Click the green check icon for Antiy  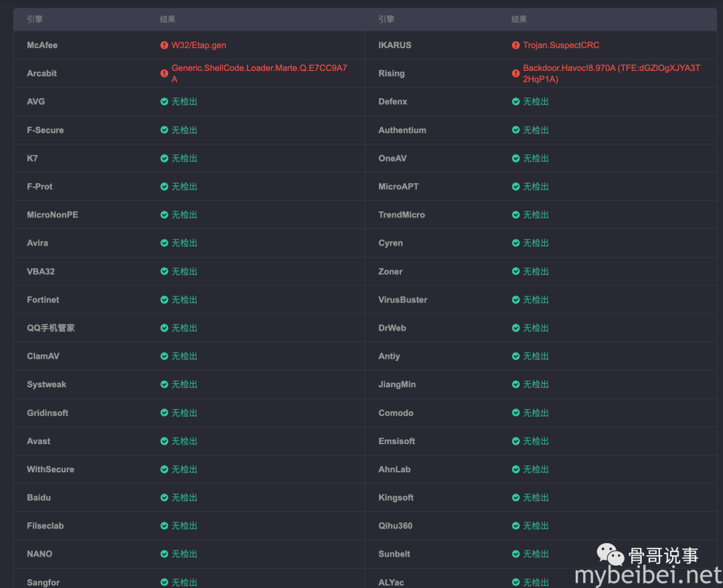[x=515, y=356]
